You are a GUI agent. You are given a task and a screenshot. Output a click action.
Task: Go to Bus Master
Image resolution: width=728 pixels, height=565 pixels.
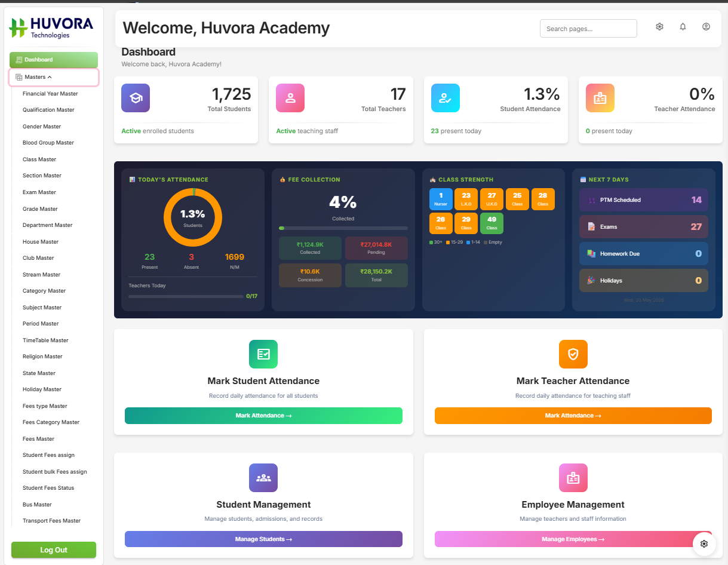pos(37,505)
